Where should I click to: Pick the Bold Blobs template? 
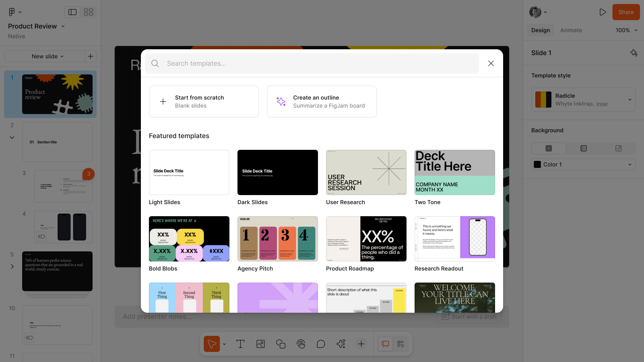coord(189,239)
